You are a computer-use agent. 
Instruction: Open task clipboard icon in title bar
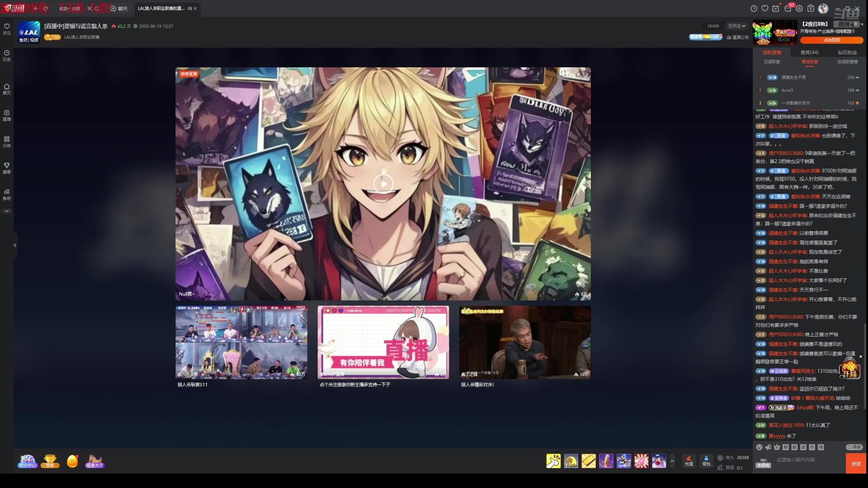tap(811, 9)
